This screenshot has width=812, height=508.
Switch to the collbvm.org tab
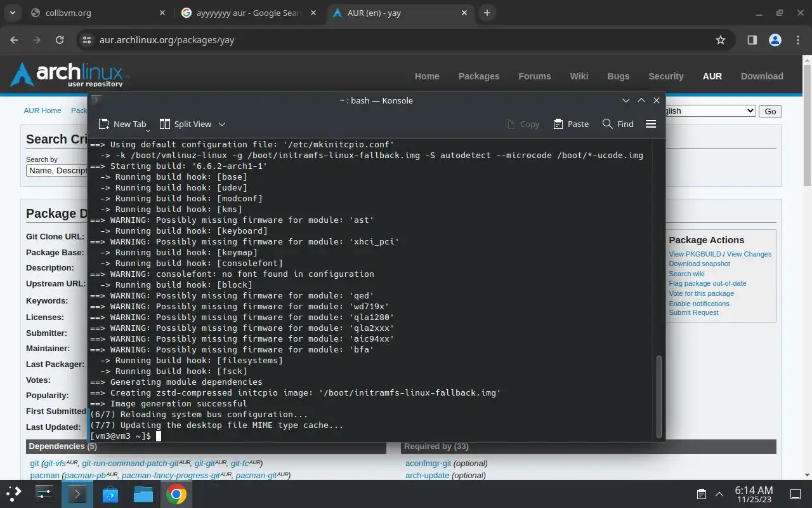tap(98, 13)
